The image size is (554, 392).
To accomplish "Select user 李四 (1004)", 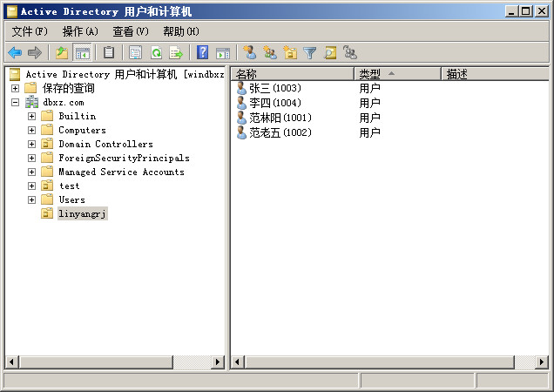I will [275, 103].
